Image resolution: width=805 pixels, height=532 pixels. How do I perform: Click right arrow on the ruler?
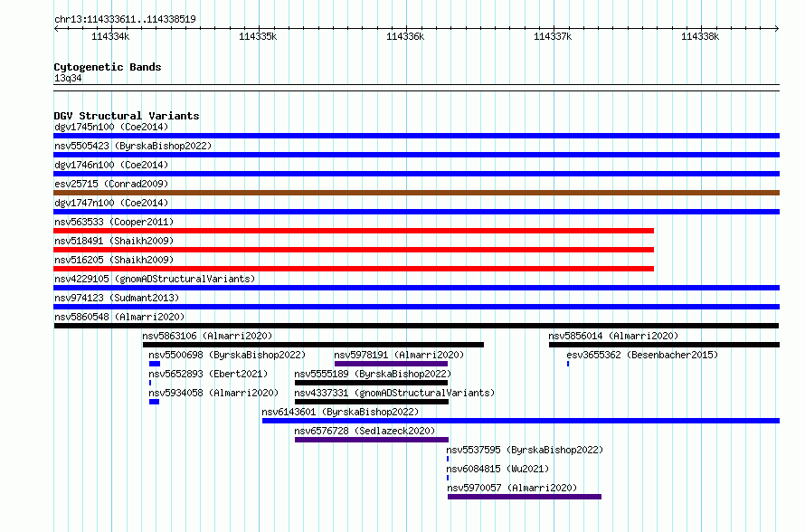point(777,28)
